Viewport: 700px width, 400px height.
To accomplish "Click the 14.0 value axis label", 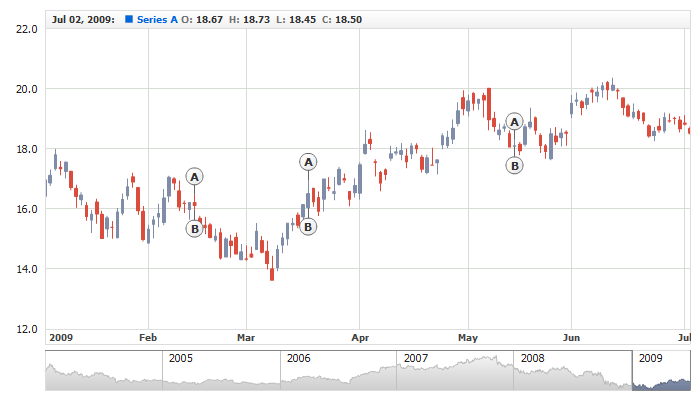I will pos(27,269).
